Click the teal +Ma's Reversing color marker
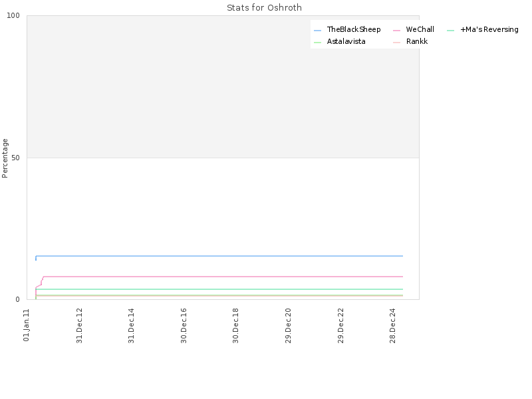This screenshot has width=532, height=399. (451, 31)
